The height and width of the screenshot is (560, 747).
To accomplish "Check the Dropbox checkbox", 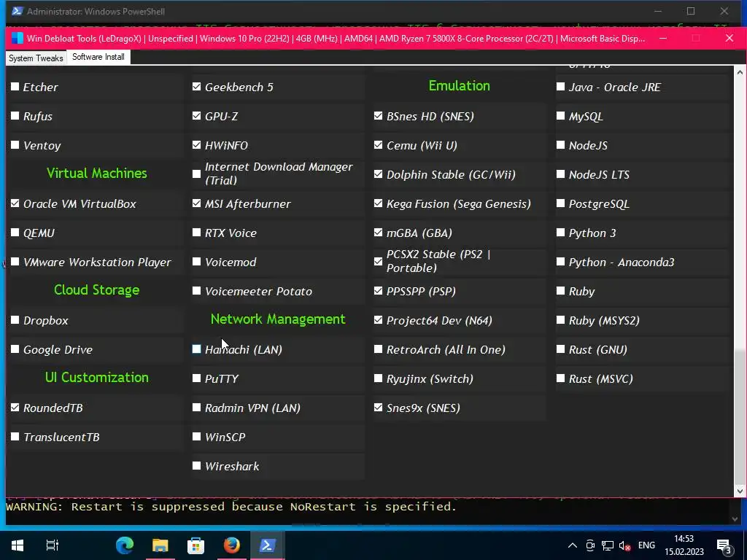I will click(x=15, y=320).
